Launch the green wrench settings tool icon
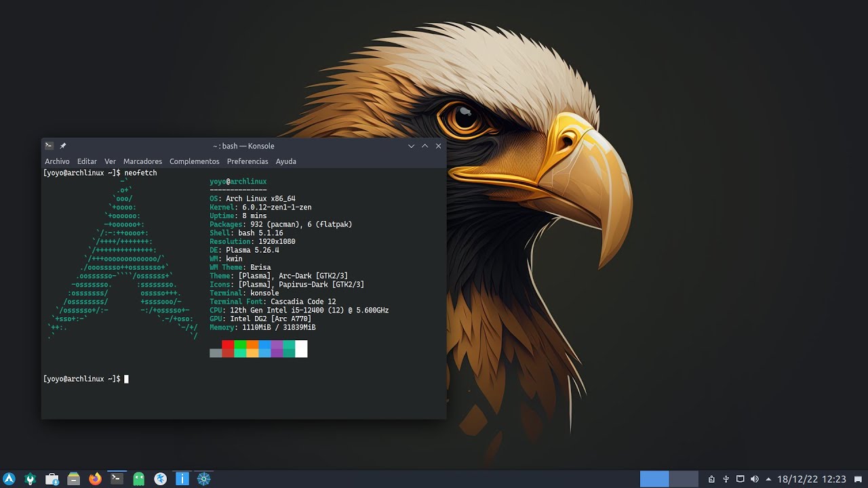This screenshot has width=868, height=488. click(x=31, y=479)
